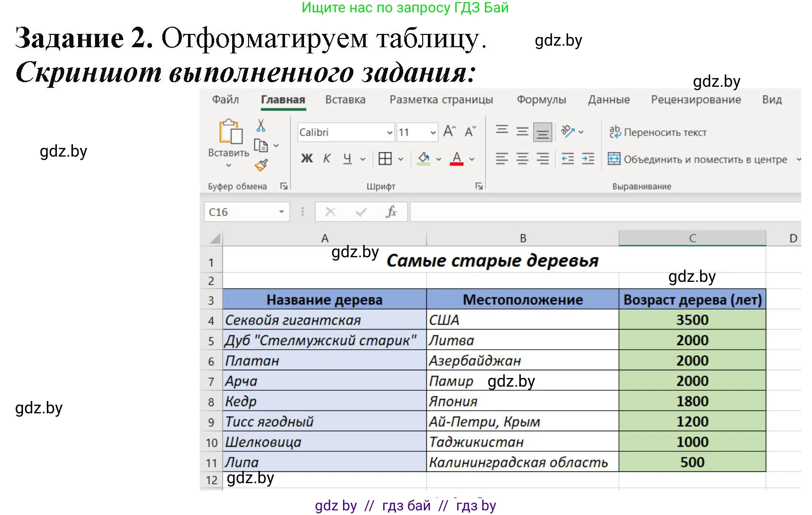The image size is (812, 515).
Task: Decrease font size with smaller A icon
Action: tap(470, 132)
